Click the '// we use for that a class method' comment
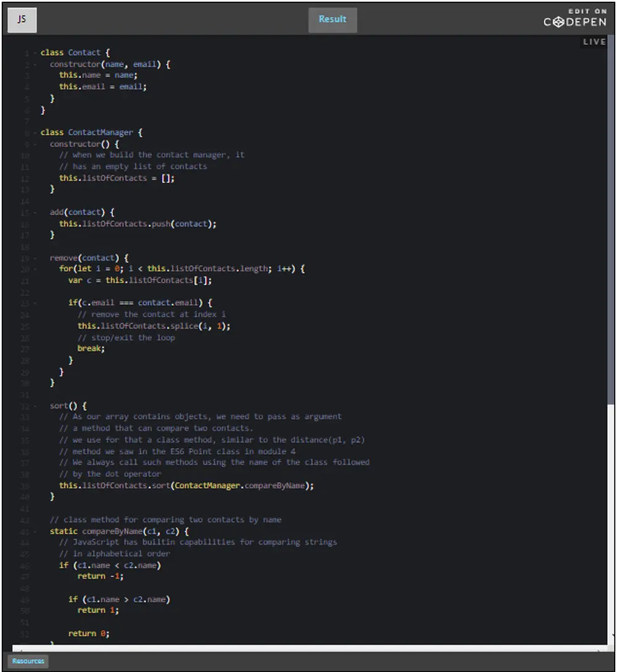Viewport: 617px width, 672px height. pyautogui.click(x=212, y=440)
